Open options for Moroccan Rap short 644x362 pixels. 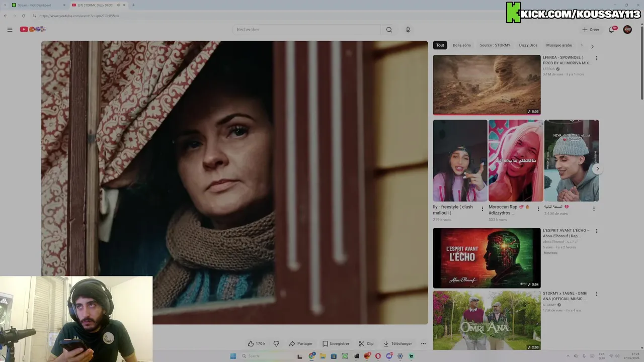[x=538, y=209]
